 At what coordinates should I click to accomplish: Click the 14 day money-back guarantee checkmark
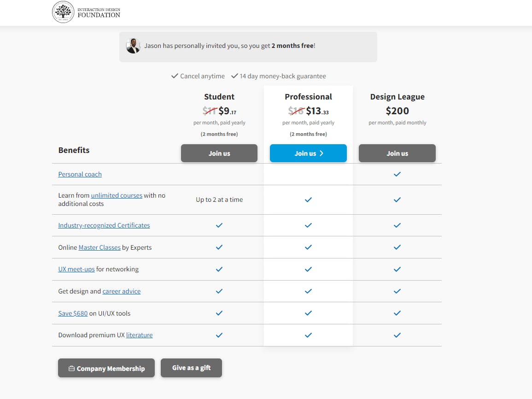pyautogui.click(x=234, y=76)
